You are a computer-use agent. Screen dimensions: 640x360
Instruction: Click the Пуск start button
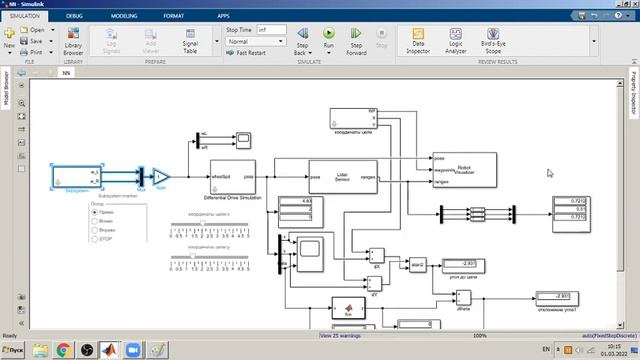click(x=13, y=350)
